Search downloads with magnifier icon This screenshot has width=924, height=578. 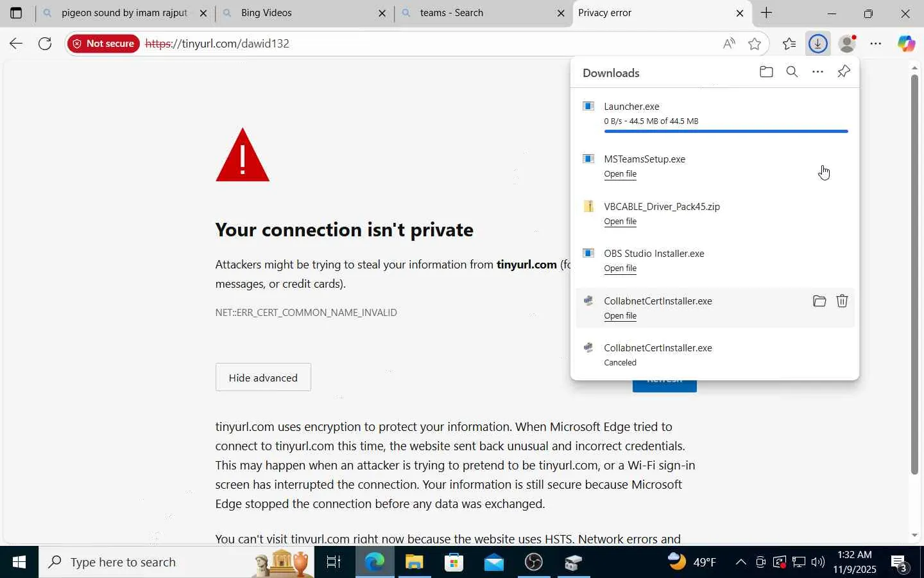(792, 72)
